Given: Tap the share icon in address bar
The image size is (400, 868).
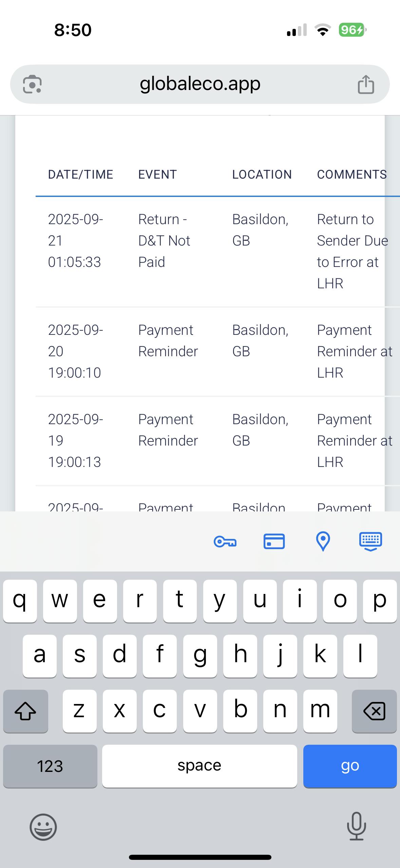Looking at the screenshot, I should [366, 84].
